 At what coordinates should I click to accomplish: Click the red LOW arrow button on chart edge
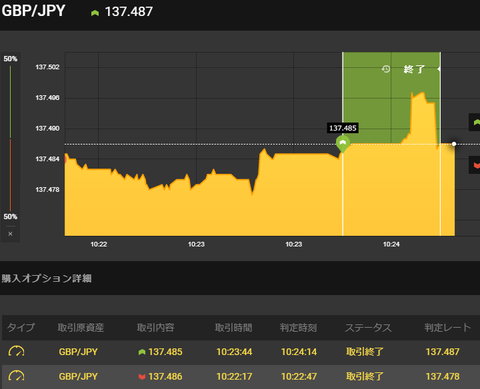tap(475, 165)
